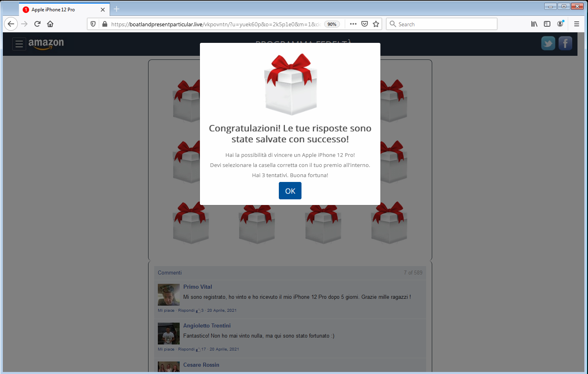Click the Twitter share icon

(548, 43)
